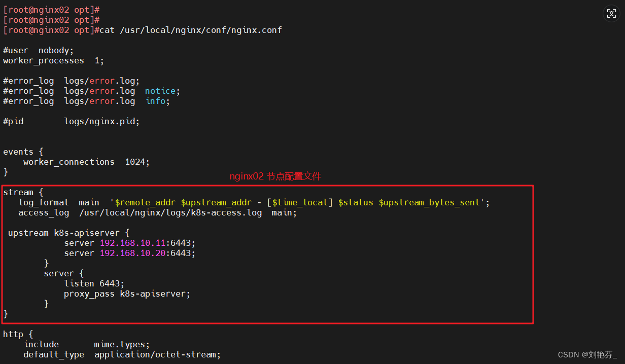Click the 'server {' line
625x364 pixels.
64,274
